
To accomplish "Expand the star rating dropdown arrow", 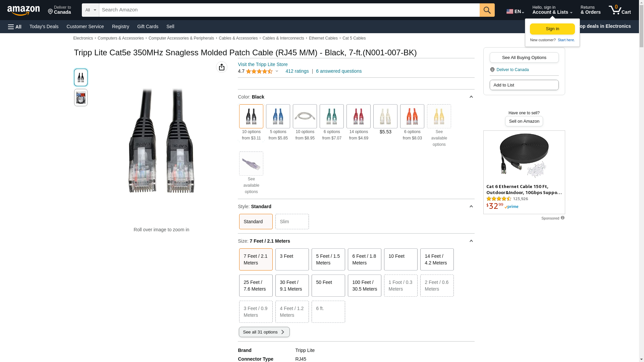I will point(277,71).
